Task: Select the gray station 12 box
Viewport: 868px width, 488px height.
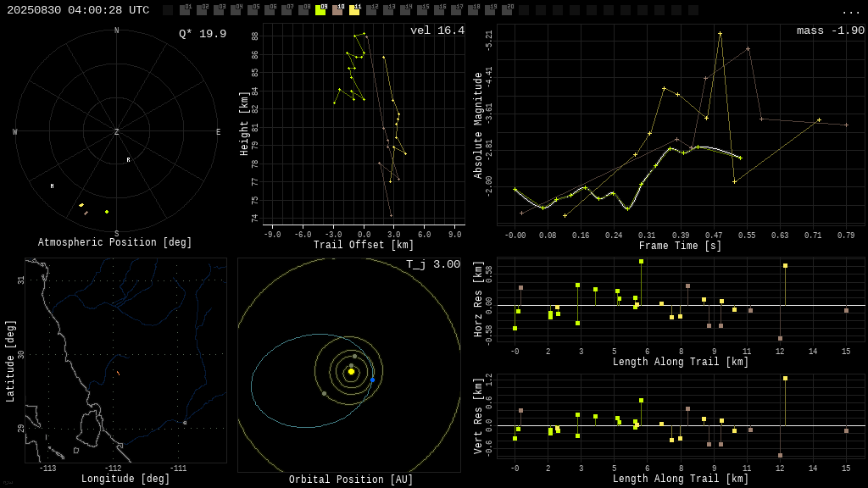Action: [371, 10]
